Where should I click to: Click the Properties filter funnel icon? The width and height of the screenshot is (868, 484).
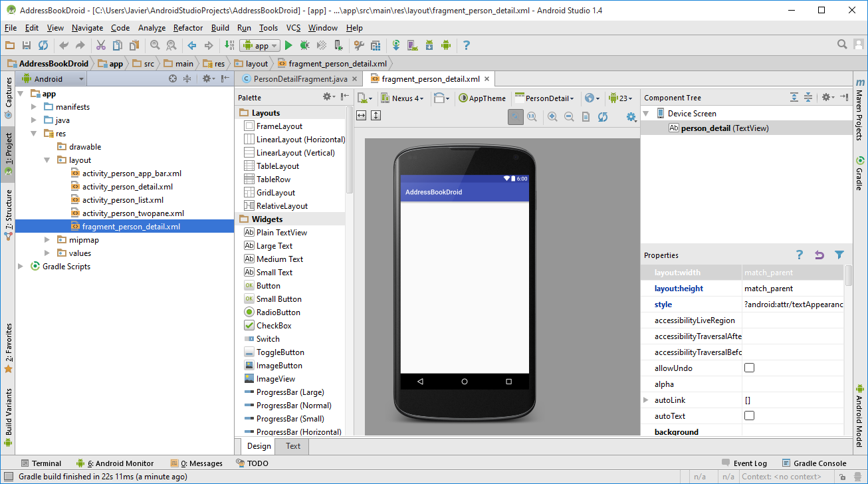tap(839, 255)
